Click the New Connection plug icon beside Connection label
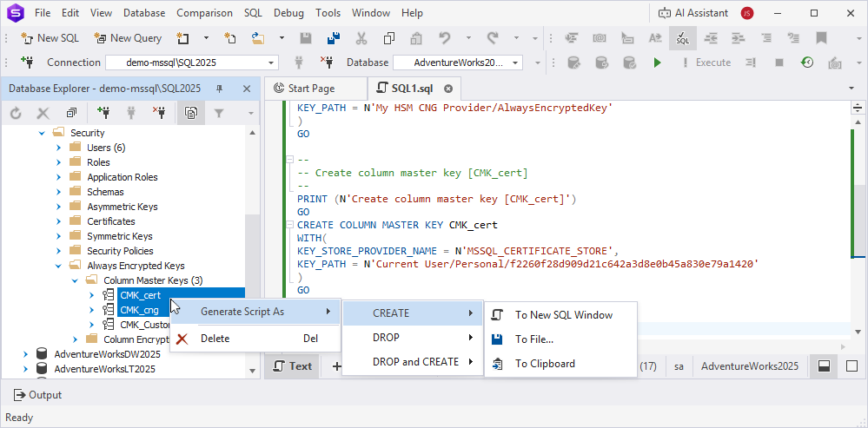 pos(27,63)
